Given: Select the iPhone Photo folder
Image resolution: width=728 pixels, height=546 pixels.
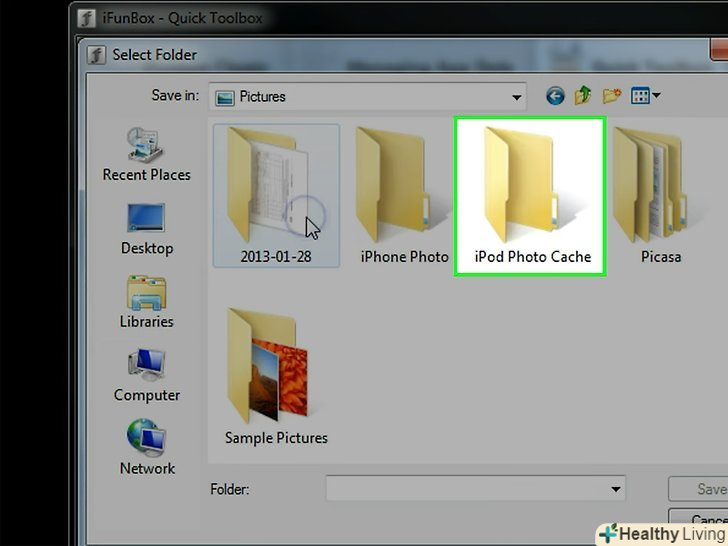Looking at the screenshot, I should (x=404, y=195).
